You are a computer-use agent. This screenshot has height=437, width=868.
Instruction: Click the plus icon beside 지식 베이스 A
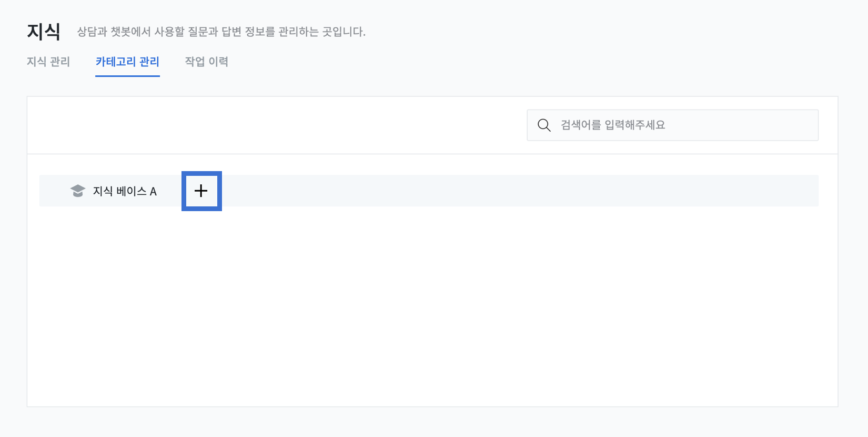pos(201,191)
